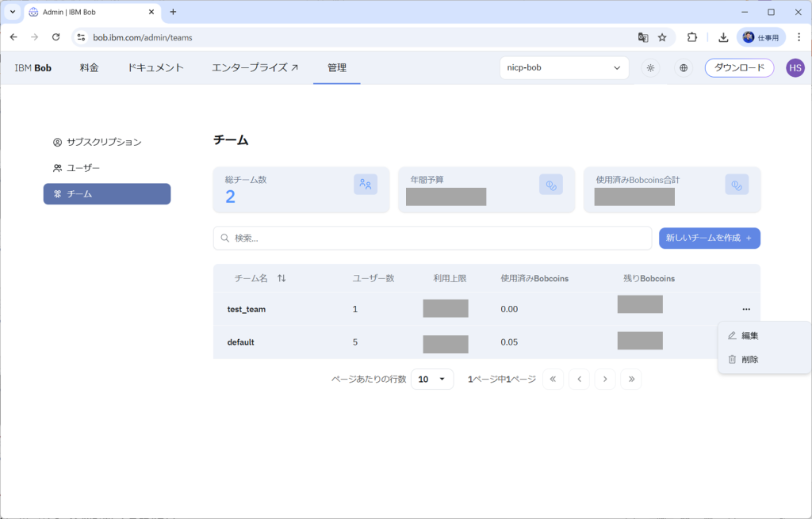Go forward in browser history
This screenshot has height=519, width=812.
tap(35, 37)
